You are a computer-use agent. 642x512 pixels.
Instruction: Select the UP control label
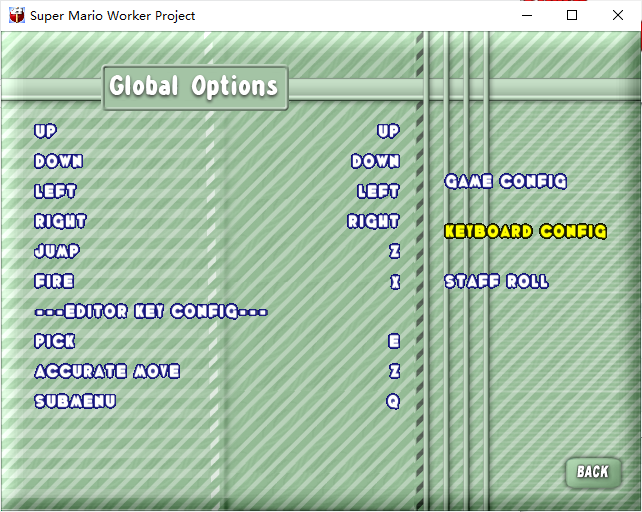tap(45, 131)
